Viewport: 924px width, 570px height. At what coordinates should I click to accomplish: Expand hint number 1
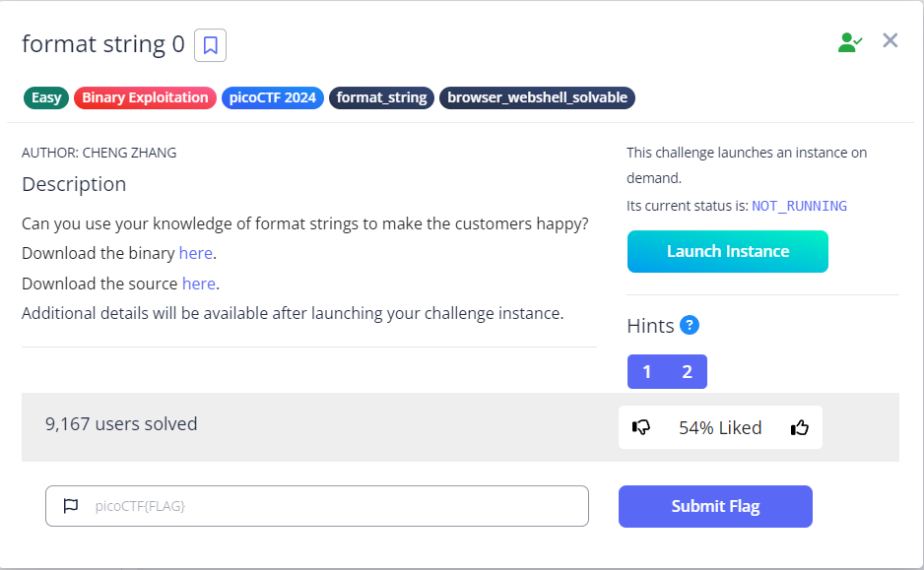(x=647, y=371)
